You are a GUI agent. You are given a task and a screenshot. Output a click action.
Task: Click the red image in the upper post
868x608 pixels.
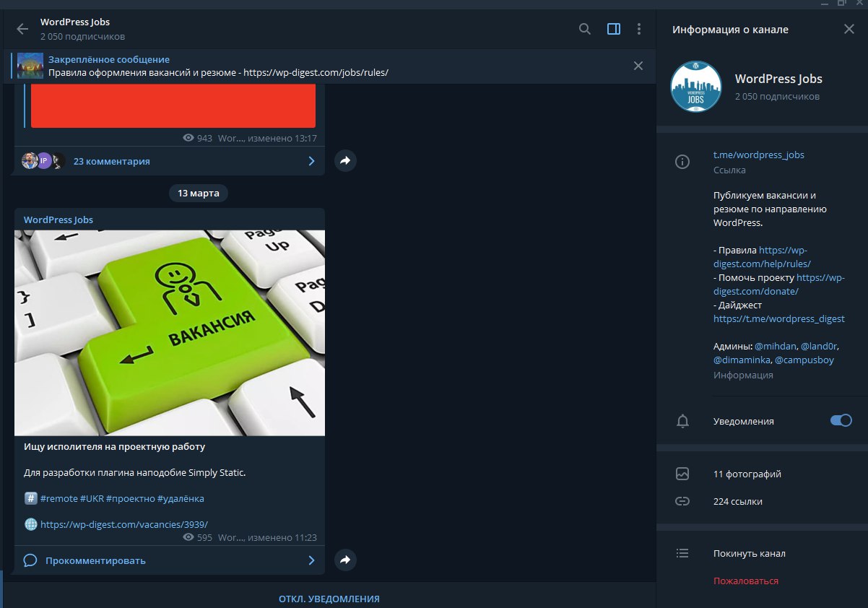pos(173,105)
